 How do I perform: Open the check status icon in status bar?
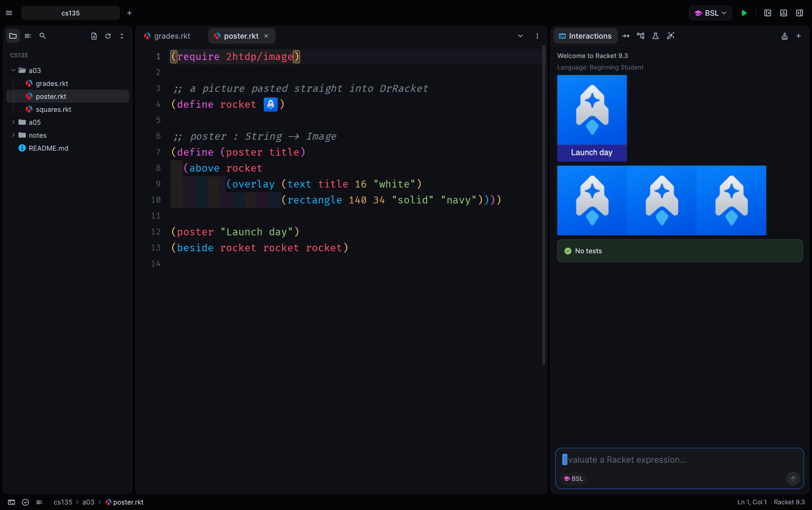tap(25, 502)
